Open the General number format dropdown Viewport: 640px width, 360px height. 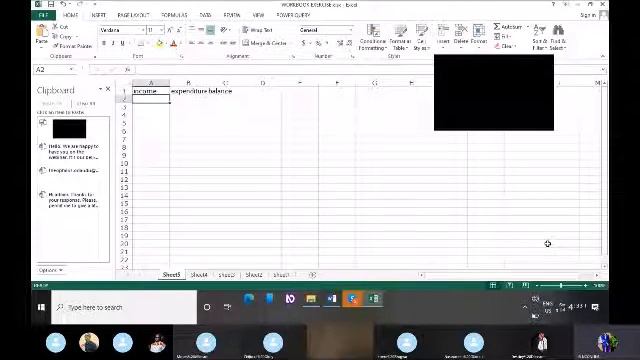(x=351, y=30)
